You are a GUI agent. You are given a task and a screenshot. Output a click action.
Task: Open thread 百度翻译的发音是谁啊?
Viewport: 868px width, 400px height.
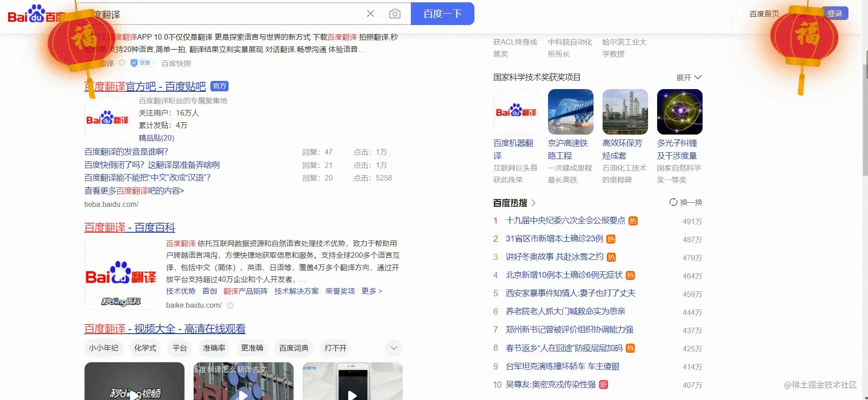click(126, 152)
